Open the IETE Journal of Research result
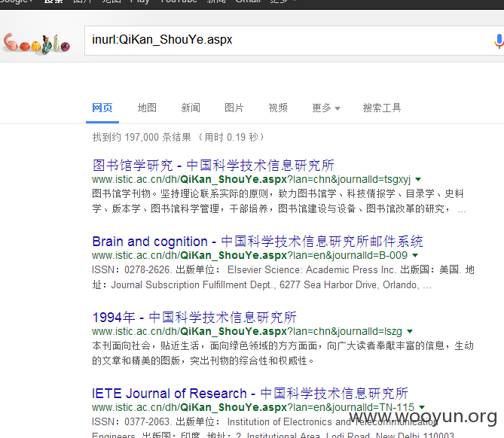This screenshot has width=504, height=438. pos(250,394)
